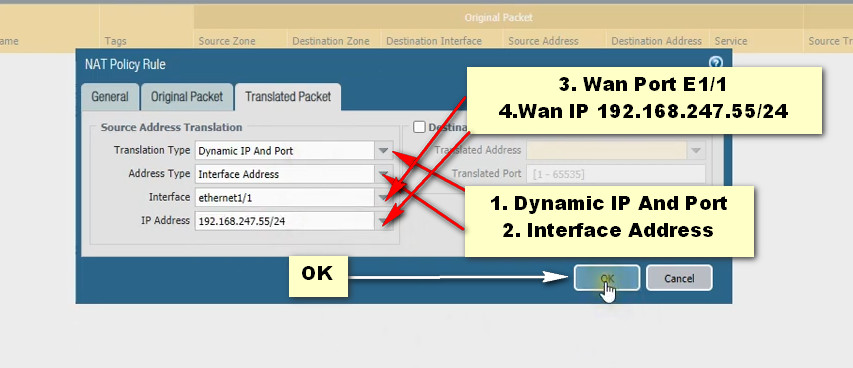Switch to the General tab
The image size is (853, 368).
point(110,97)
